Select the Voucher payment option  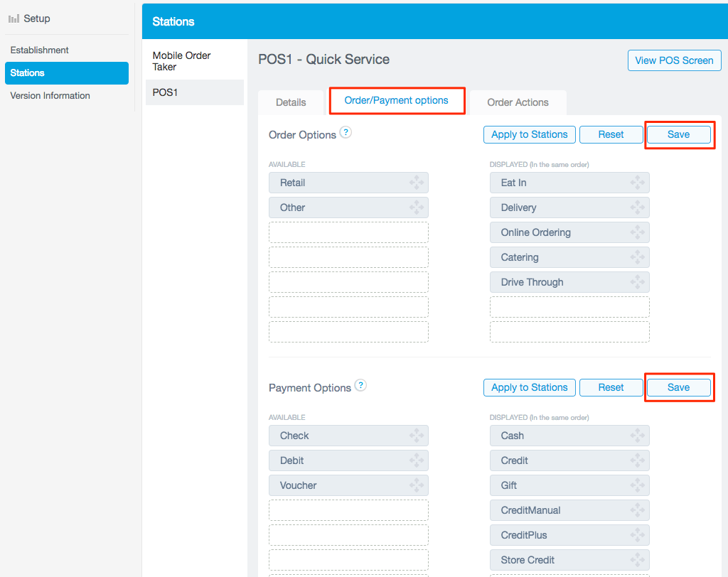[348, 485]
